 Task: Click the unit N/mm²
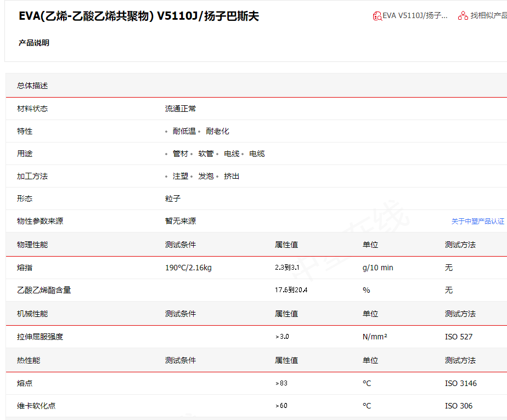click(375, 337)
